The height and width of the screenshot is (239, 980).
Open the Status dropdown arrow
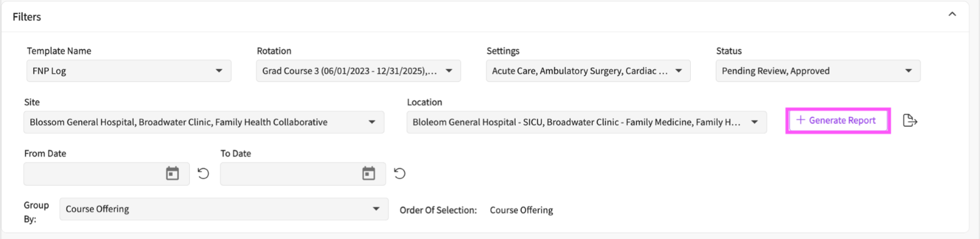[x=908, y=71]
